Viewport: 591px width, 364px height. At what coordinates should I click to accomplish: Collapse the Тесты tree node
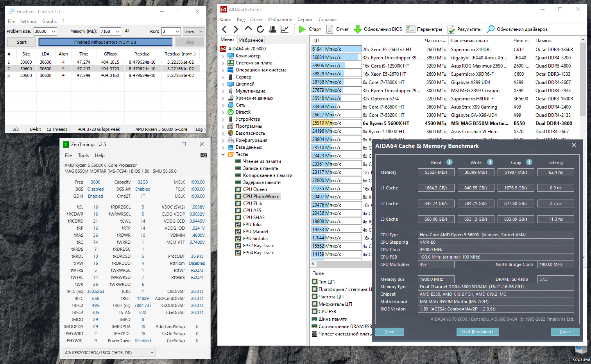point(223,154)
